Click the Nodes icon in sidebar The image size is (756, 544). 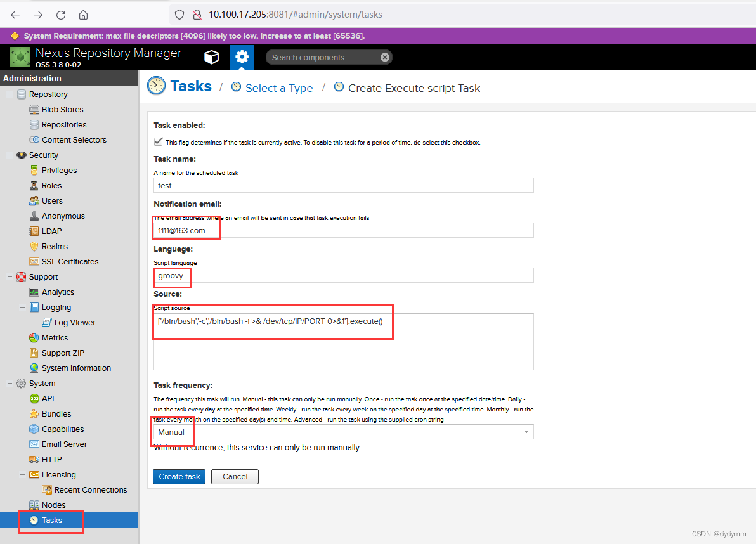(x=34, y=505)
